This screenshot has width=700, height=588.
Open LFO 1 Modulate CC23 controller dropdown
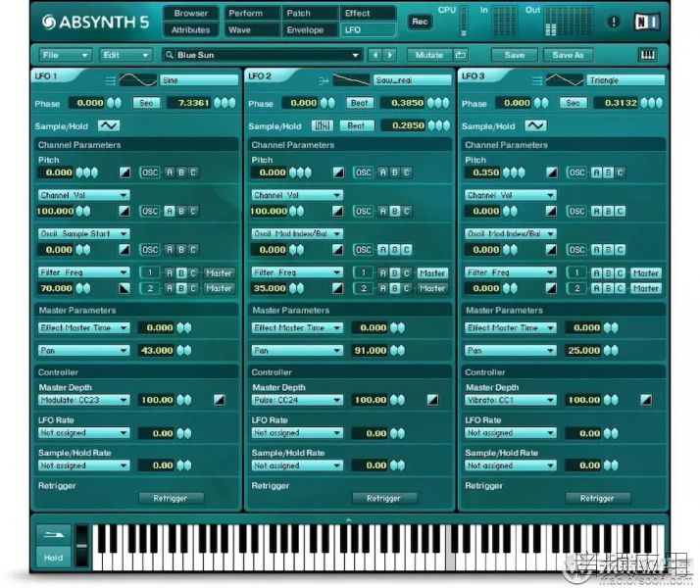coord(84,400)
